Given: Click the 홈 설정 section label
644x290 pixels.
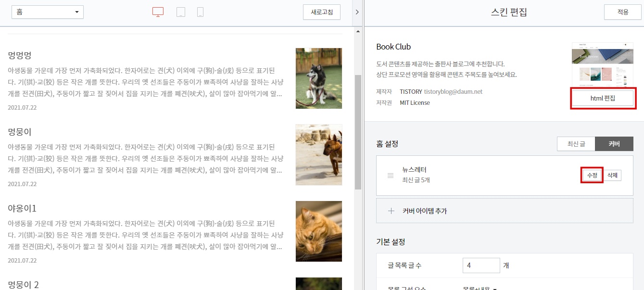Looking at the screenshot, I should tap(387, 144).
